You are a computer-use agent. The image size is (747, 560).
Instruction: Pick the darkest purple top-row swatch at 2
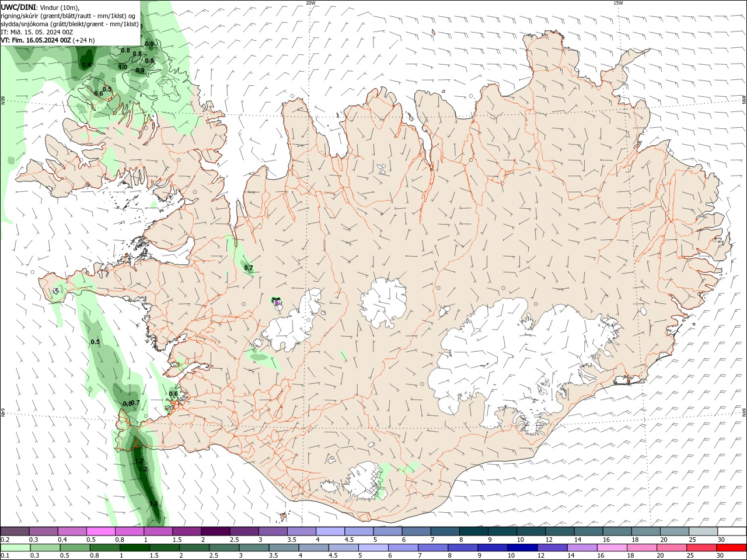[215, 531]
